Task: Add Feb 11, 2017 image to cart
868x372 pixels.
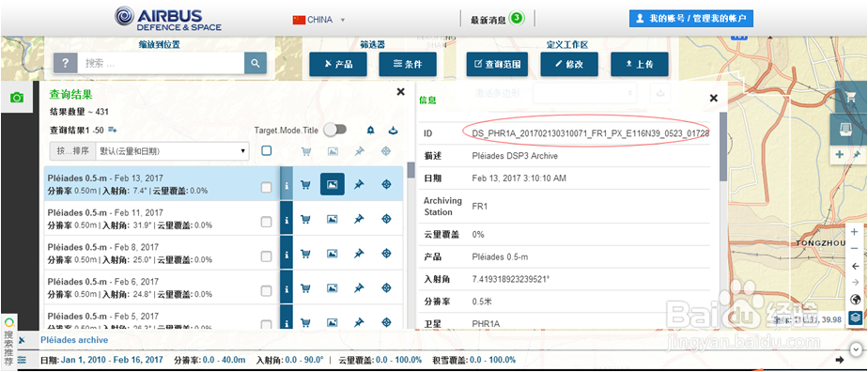Action: 305,219
